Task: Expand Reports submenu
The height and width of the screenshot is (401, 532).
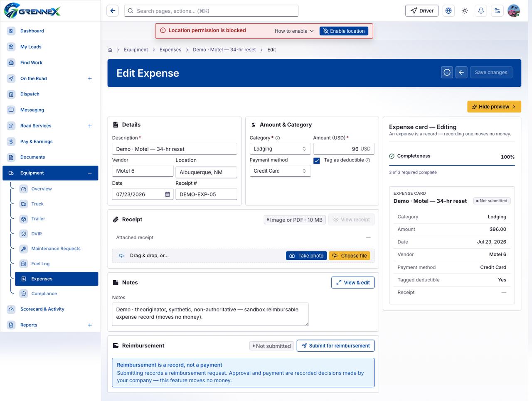Action: (x=90, y=325)
